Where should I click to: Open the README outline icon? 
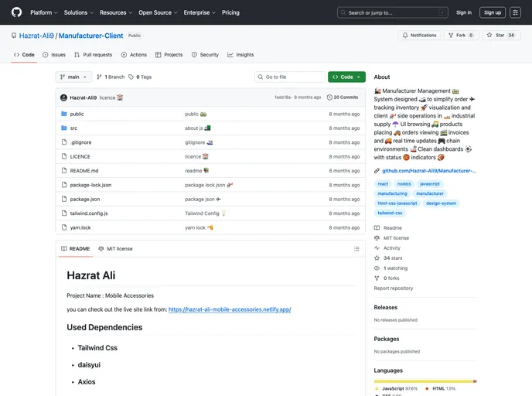tap(356, 249)
